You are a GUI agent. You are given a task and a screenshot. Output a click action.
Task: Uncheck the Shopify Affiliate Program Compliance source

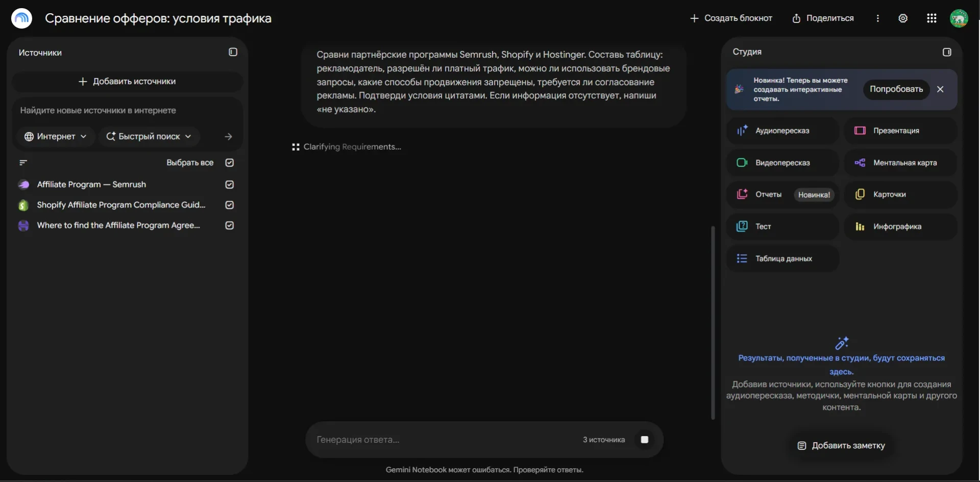tap(230, 205)
